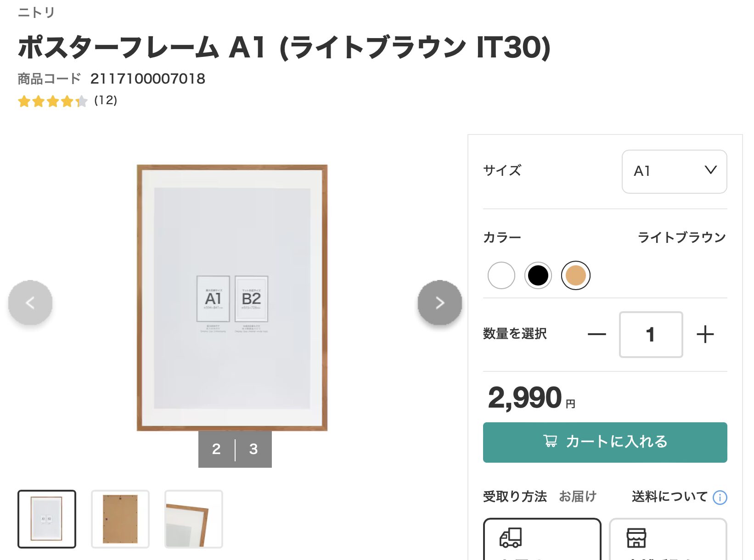Image resolution: width=754 pixels, height=560 pixels.
Task: Decrease quantity with the minus icon
Action: 596,334
